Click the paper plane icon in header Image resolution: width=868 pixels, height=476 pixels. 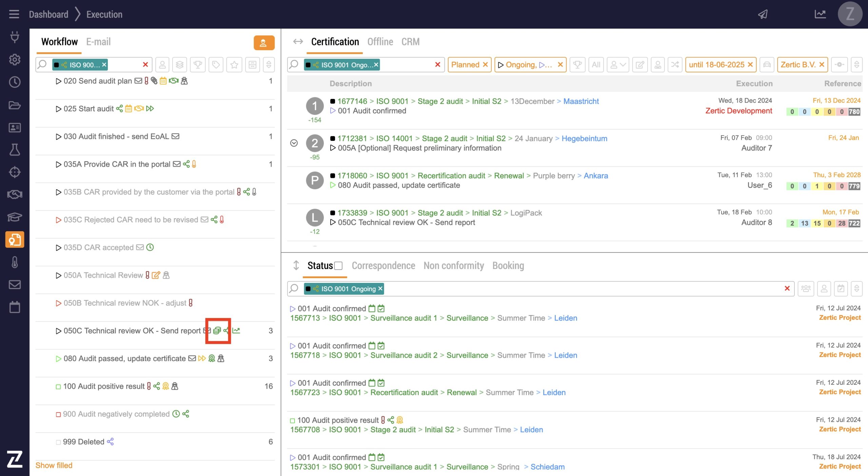(x=763, y=14)
